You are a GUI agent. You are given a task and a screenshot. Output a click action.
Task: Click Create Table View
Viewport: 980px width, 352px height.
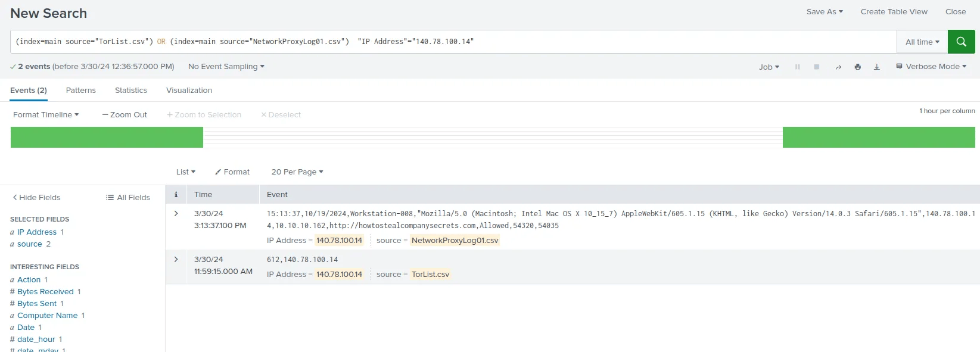coord(894,12)
